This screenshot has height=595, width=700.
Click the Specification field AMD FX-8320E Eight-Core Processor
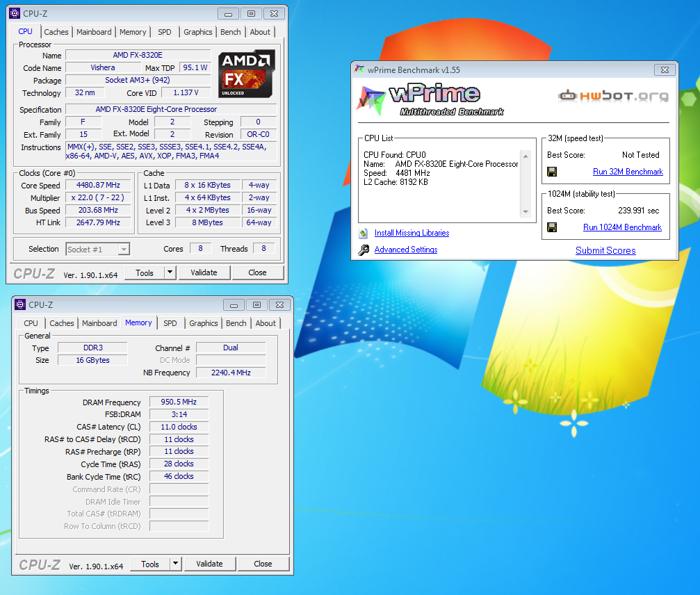click(172, 109)
